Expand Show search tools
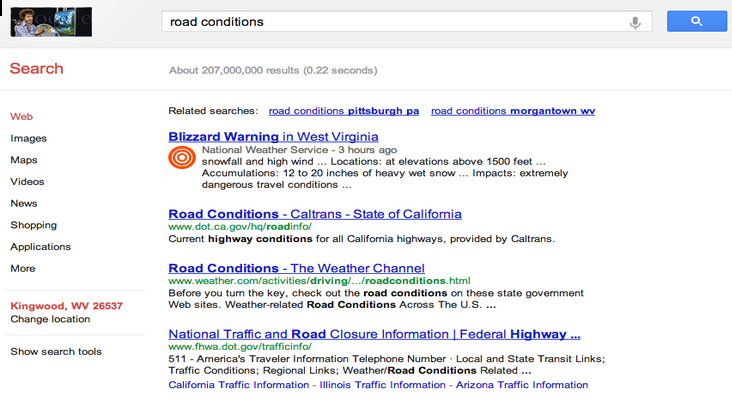 (x=56, y=352)
